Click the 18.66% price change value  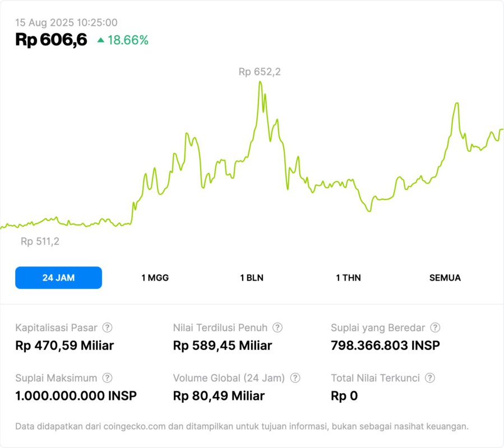128,40
